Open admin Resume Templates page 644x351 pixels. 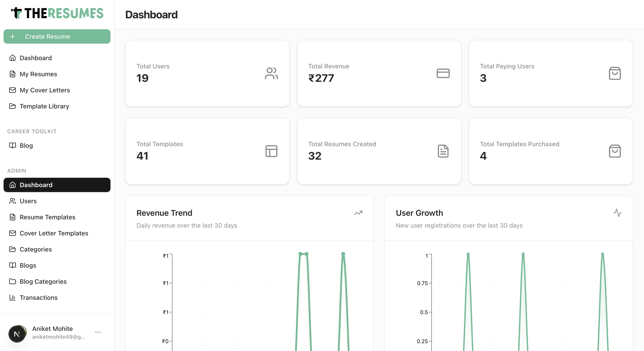tap(47, 217)
